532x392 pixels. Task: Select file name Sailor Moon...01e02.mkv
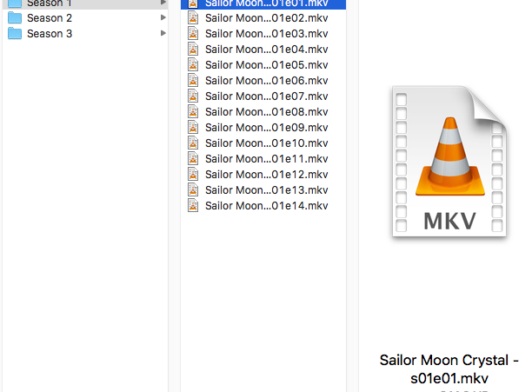[x=267, y=18]
